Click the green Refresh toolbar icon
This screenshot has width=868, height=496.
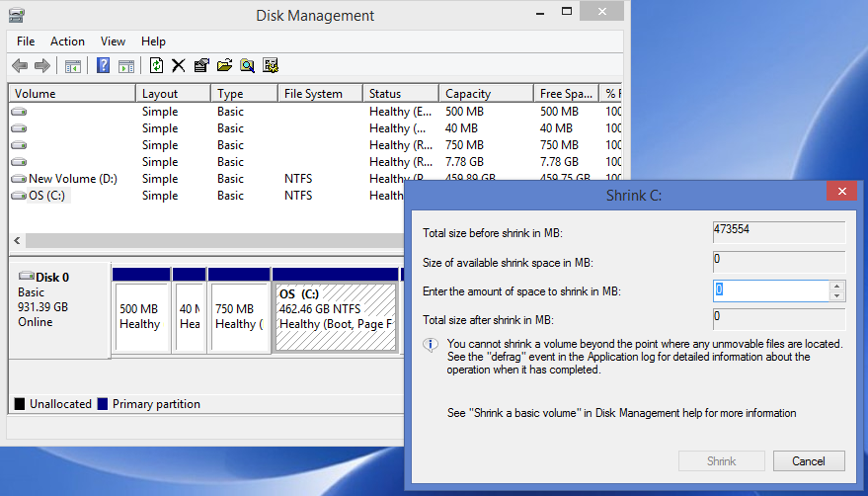(x=156, y=66)
